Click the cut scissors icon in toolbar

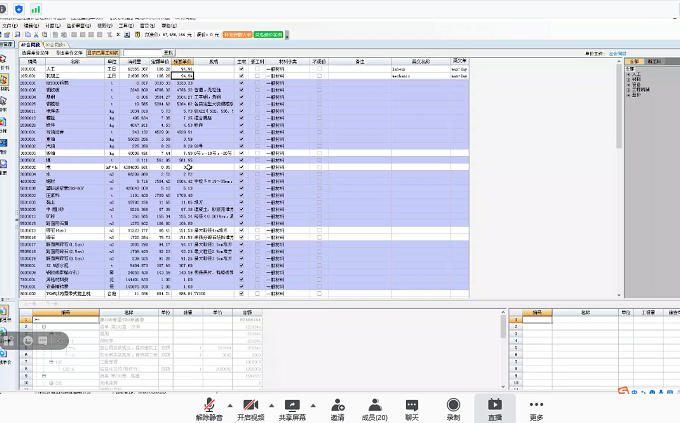pos(36,34)
